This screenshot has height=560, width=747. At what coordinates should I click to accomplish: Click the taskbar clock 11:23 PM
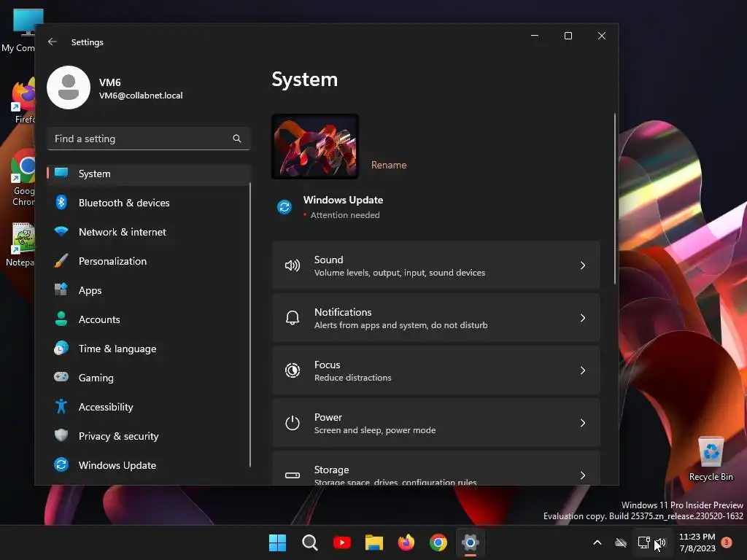[697, 537]
